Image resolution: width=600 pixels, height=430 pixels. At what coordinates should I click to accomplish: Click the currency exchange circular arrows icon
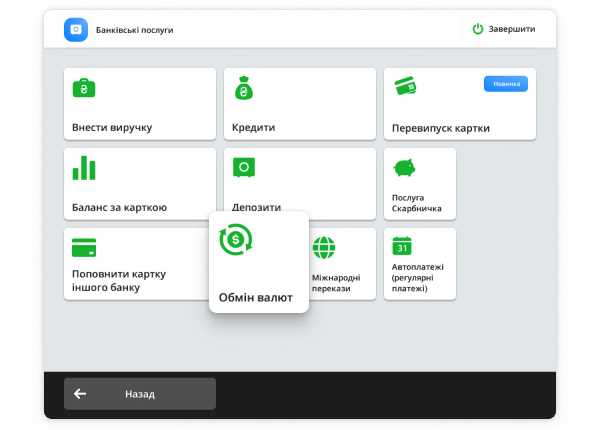[x=236, y=240]
